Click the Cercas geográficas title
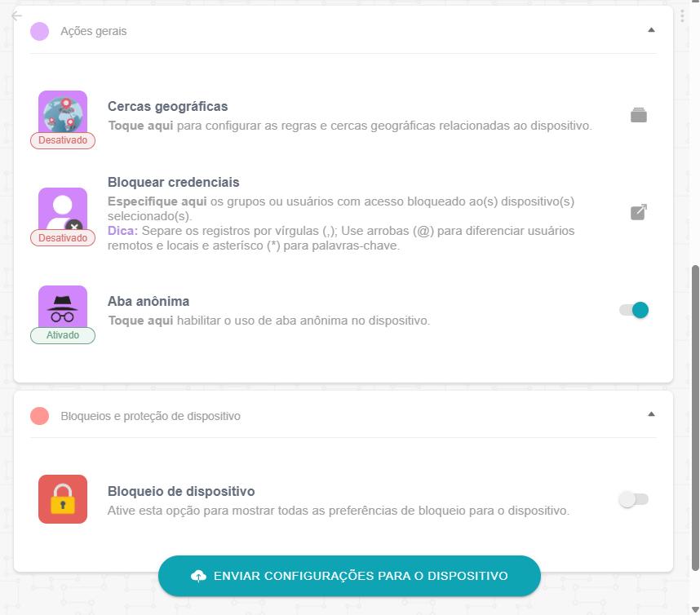Viewport: 700px width, 615px height. (x=167, y=106)
